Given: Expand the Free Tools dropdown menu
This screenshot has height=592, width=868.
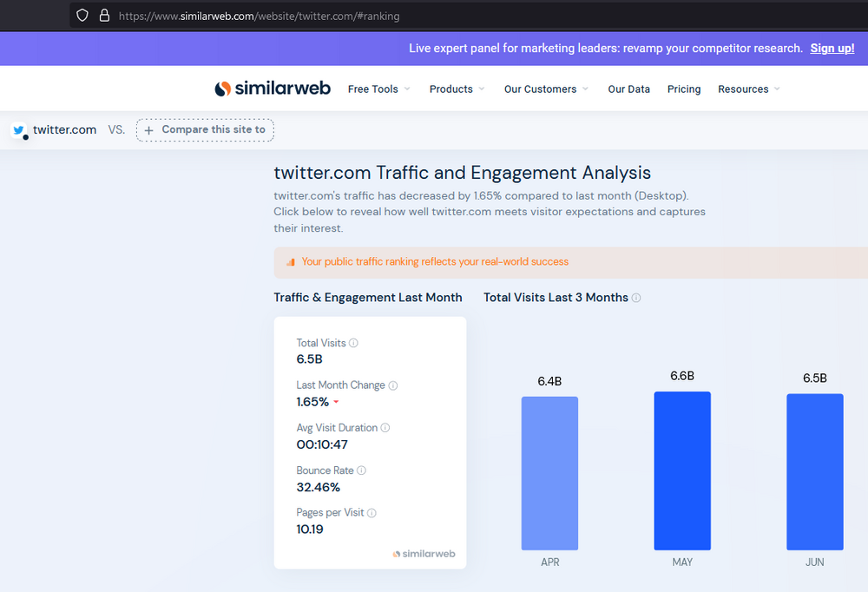Looking at the screenshot, I should 378,89.
